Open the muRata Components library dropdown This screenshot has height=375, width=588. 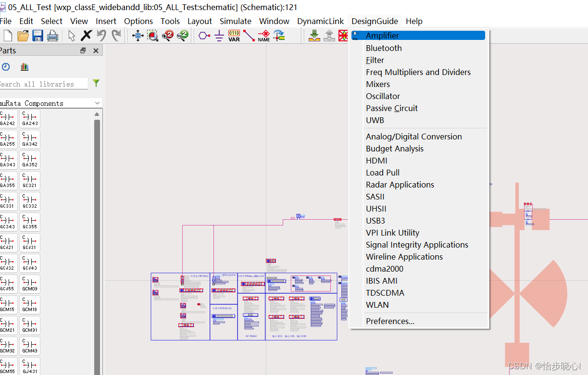point(50,103)
